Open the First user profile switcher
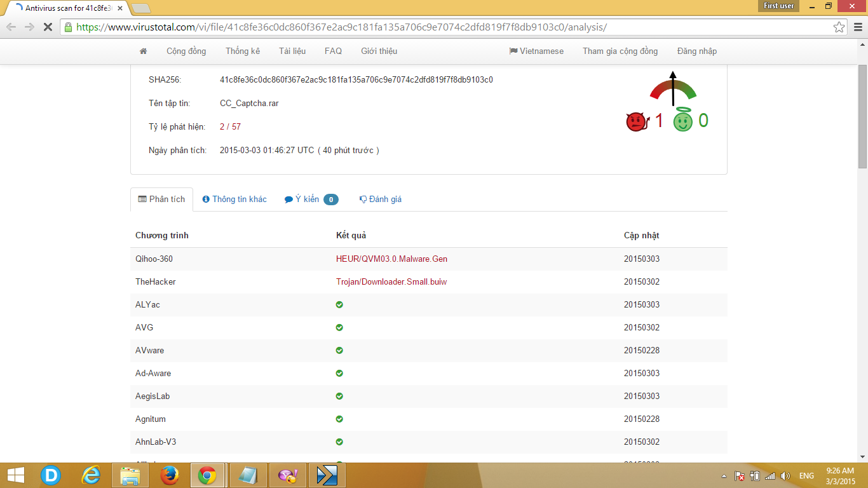Screen dimensions: 868x488 [778, 6]
